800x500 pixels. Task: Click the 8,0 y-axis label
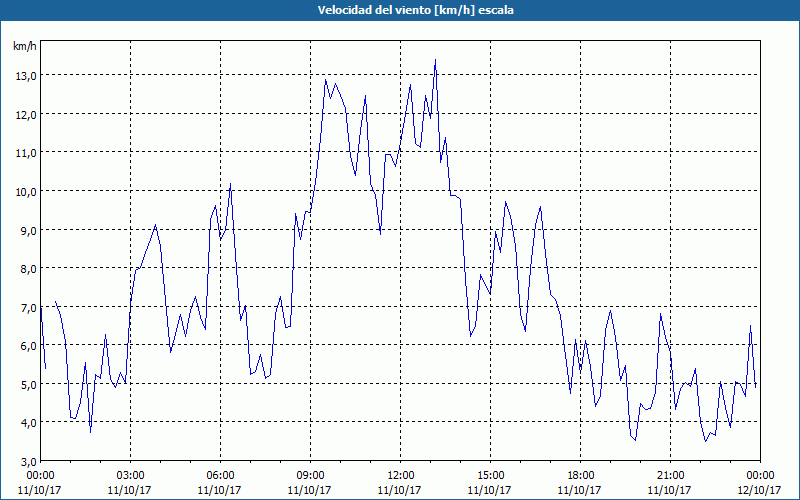pyautogui.click(x=28, y=268)
